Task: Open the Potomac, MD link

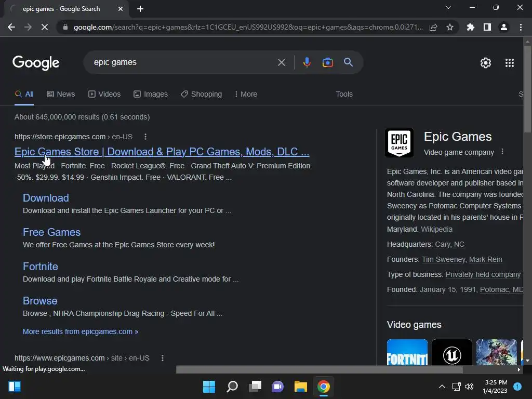Action: pos(501,289)
